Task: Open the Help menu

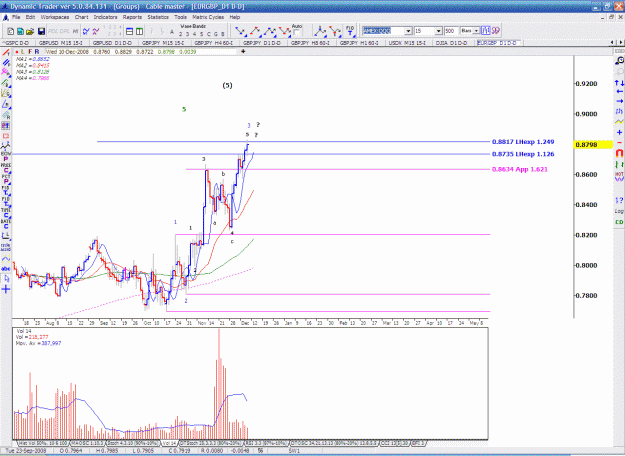Action: click(x=235, y=17)
